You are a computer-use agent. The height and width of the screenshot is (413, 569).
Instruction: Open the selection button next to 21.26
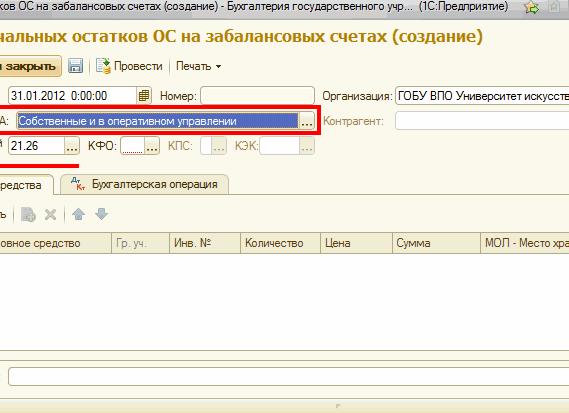pos(72,146)
